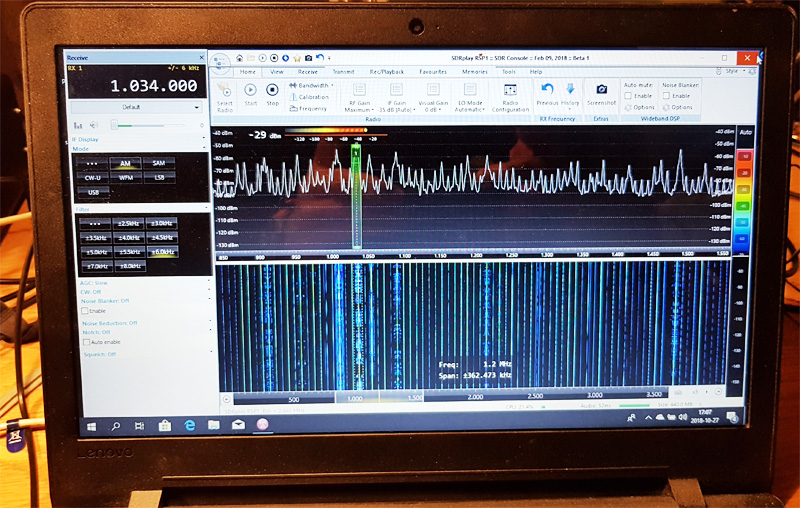This screenshot has width=800, height=508.
Task: Click the camera icon in quick access toolbar
Action: [x=308, y=58]
